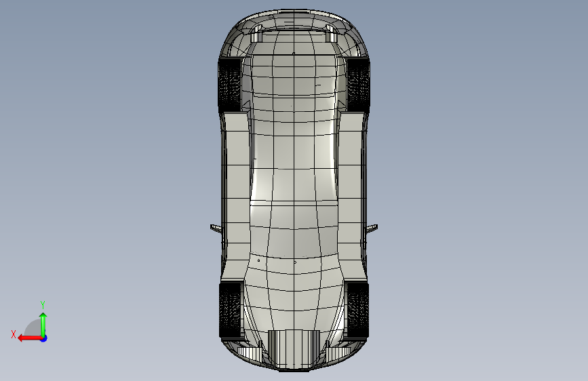Select the car's right side mirror
Screen dimensions: 588x381
pos(372,228)
